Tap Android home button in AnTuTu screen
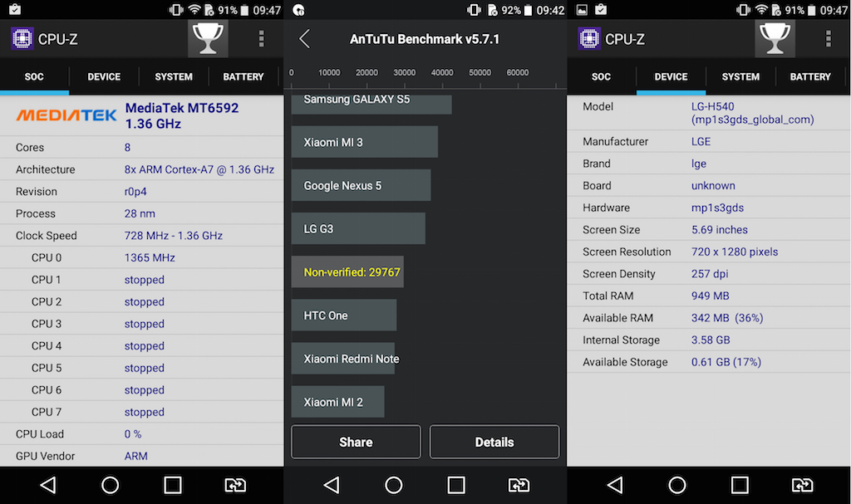Image resolution: width=851 pixels, height=504 pixels. click(393, 484)
